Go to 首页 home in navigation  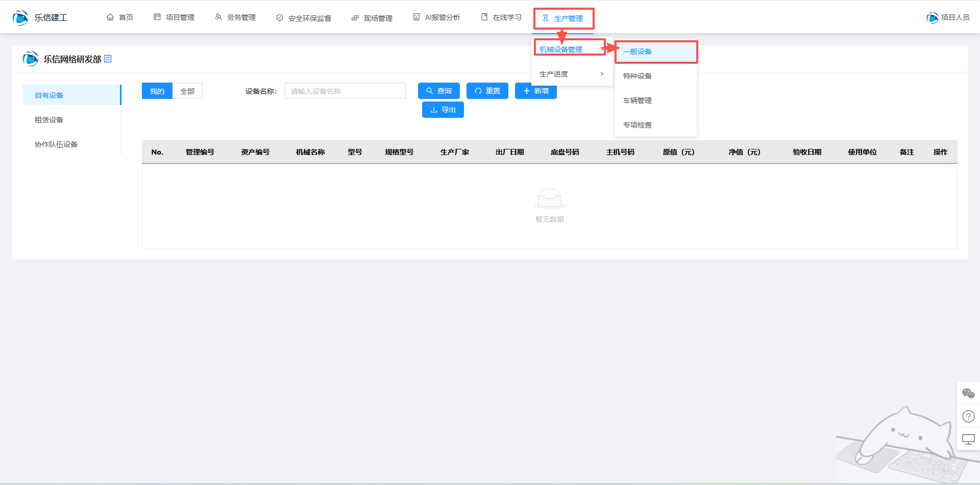point(120,18)
